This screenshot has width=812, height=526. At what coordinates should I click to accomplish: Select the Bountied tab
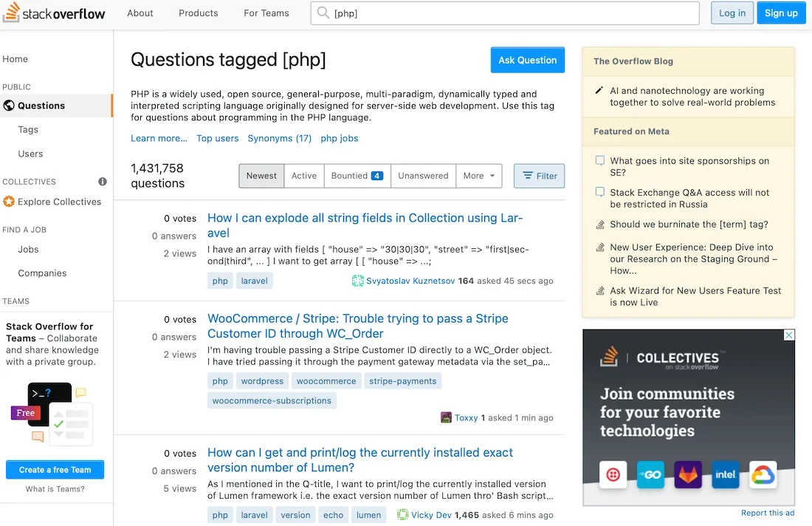tap(357, 176)
